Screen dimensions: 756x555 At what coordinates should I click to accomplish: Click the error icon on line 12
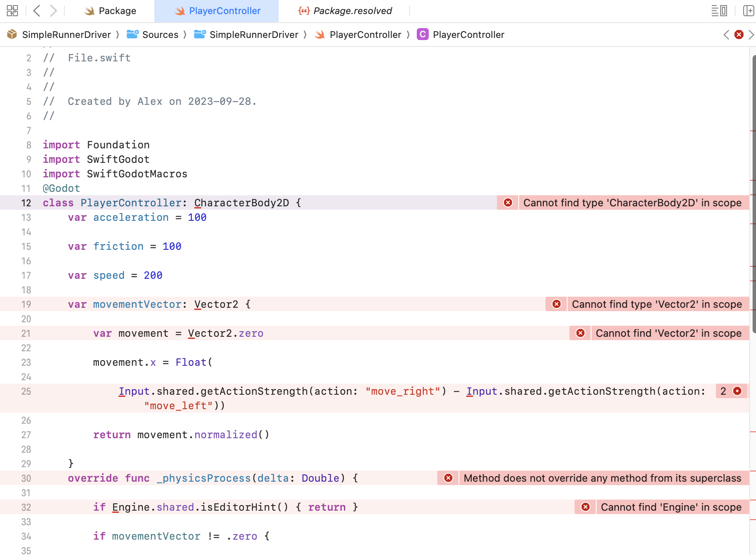tap(508, 203)
